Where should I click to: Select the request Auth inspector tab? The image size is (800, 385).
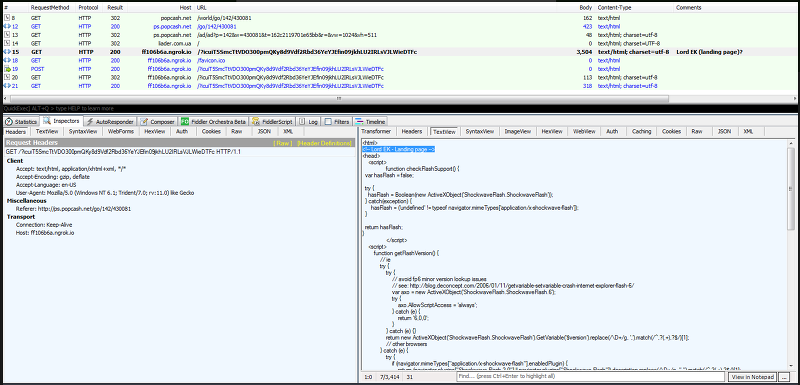[182, 132]
